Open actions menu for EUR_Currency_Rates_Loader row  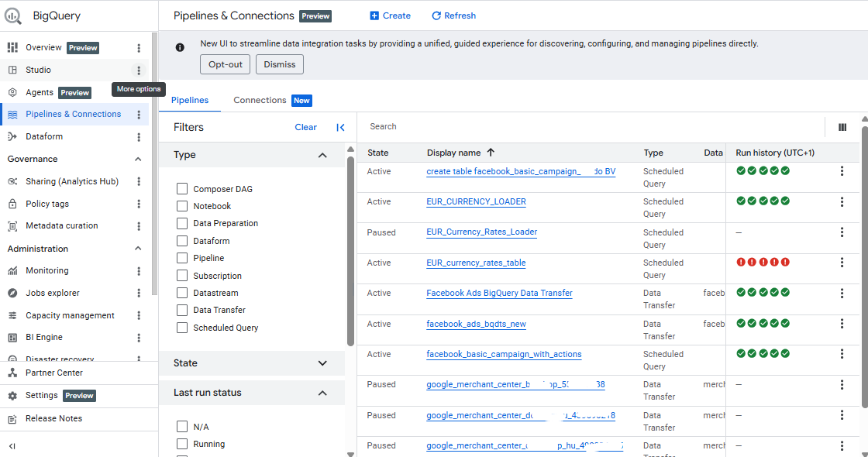pyautogui.click(x=842, y=232)
